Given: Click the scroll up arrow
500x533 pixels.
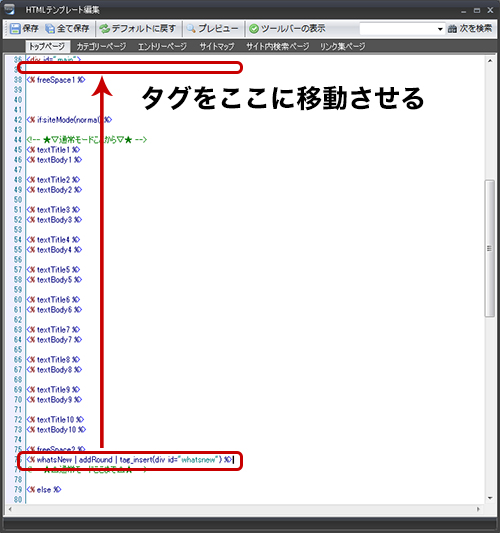Looking at the screenshot, I should [490, 61].
